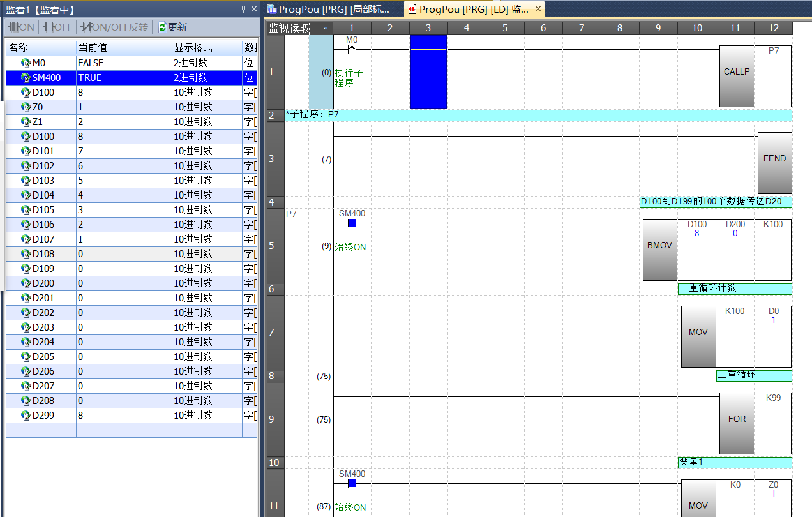This screenshot has height=517, width=812.
Task: Click the FOR loop instruction block
Action: click(737, 423)
